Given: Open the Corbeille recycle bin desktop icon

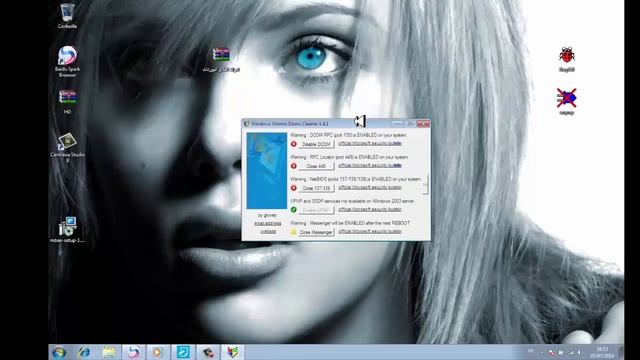Looking at the screenshot, I should tap(67, 16).
